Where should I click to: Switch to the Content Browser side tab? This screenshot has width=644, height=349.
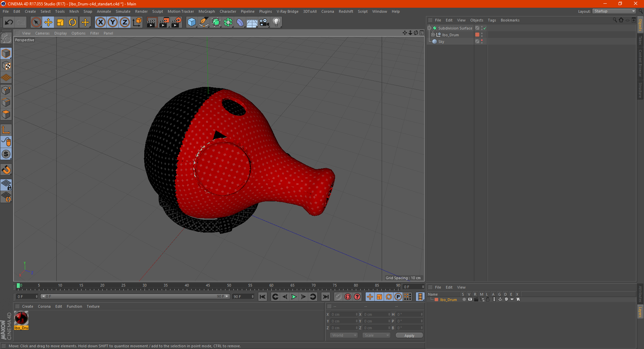640,63
